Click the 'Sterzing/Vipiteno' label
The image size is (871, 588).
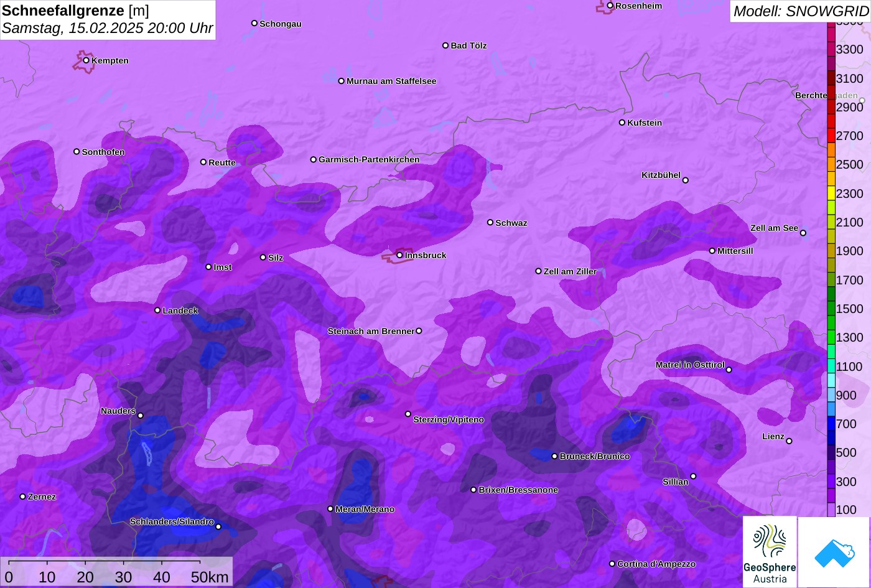pyautogui.click(x=449, y=419)
